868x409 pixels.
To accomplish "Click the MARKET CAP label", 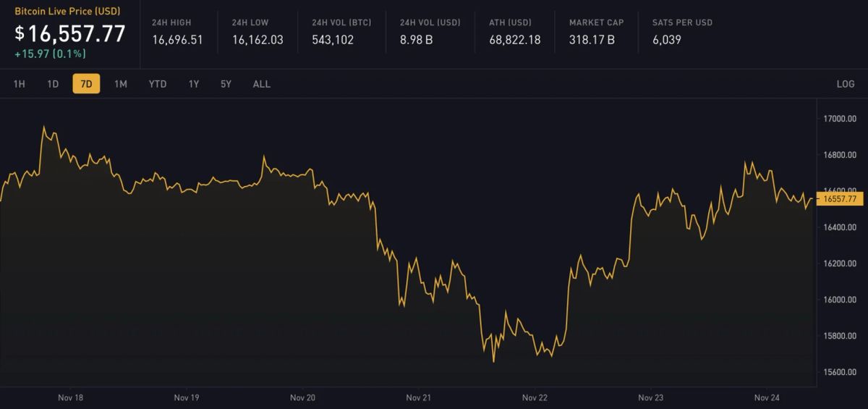I will click(x=597, y=22).
